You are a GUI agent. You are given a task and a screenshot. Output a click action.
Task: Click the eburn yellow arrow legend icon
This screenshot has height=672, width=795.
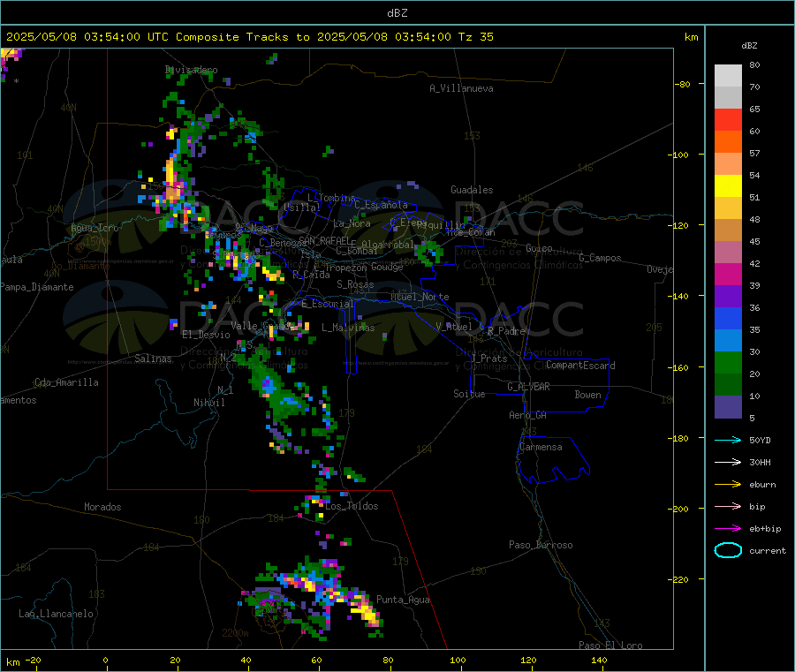click(x=728, y=485)
